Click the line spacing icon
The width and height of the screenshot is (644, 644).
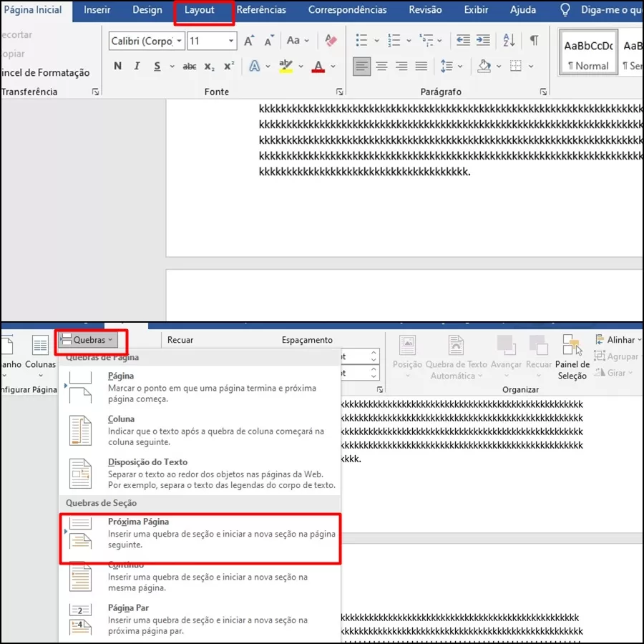(x=447, y=66)
